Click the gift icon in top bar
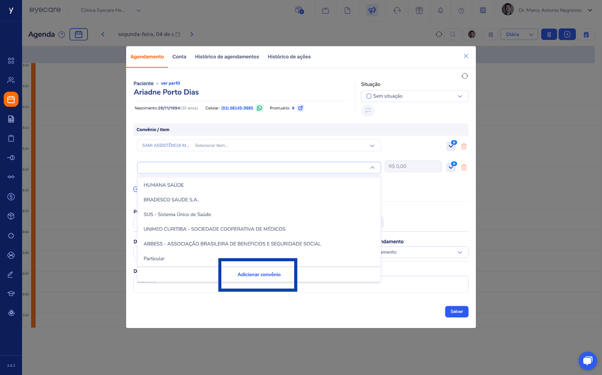602x375 pixels. point(419,10)
